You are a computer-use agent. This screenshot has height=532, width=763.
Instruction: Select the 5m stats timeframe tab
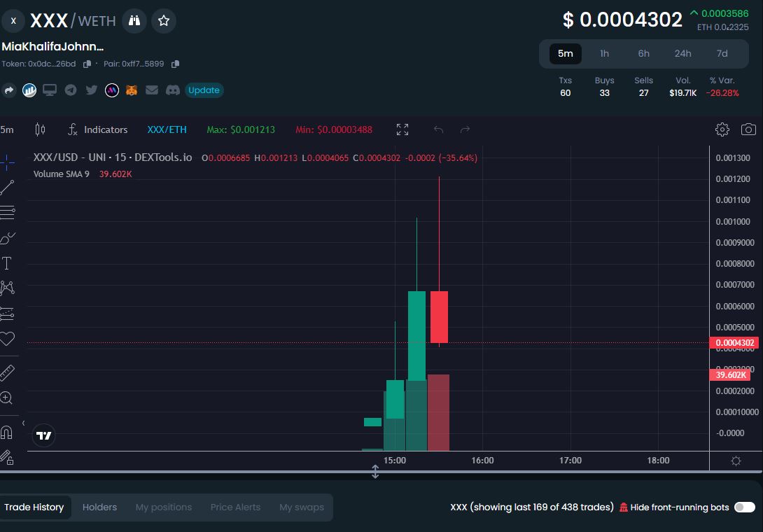pyautogui.click(x=565, y=53)
